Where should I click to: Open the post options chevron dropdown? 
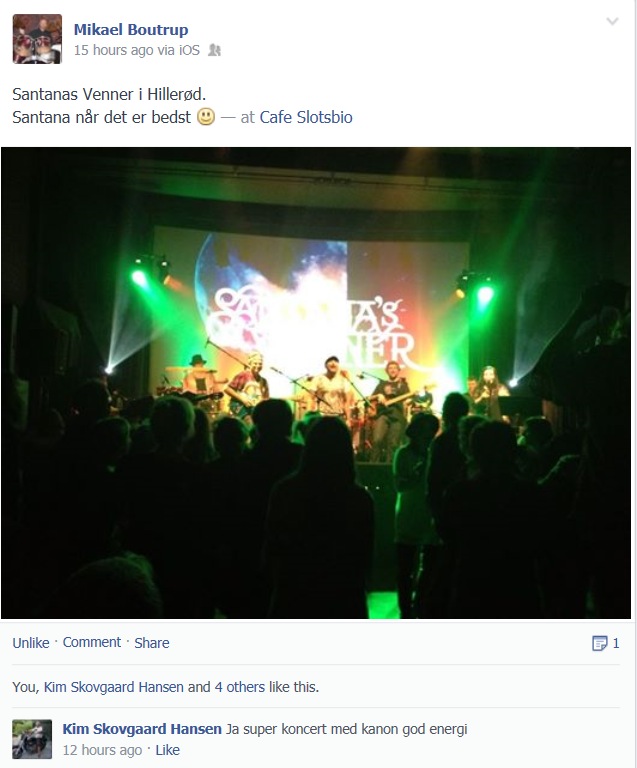pos(612,21)
